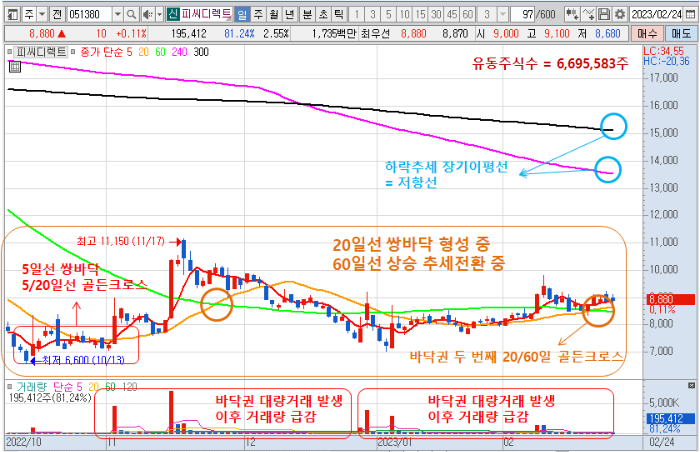Viewport: 700px width, 452px height.
Task: Select the 5 interval button
Action: pos(388,15)
